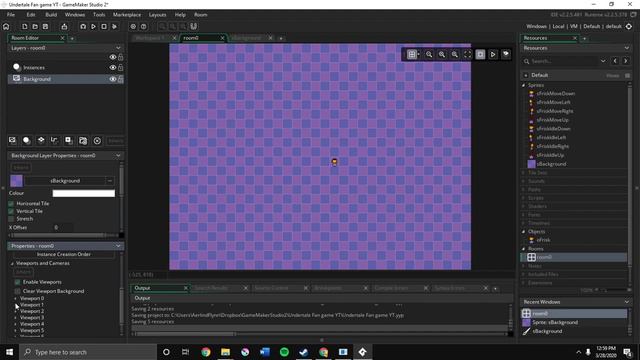640x360 pixels.
Task: Open the resource search filter dropdown
Action: coord(603,61)
